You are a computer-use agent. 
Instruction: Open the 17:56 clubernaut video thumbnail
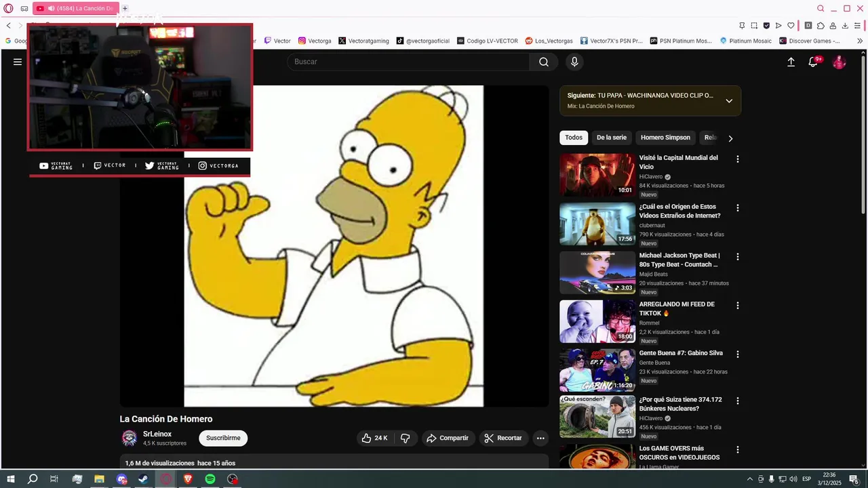tap(597, 224)
